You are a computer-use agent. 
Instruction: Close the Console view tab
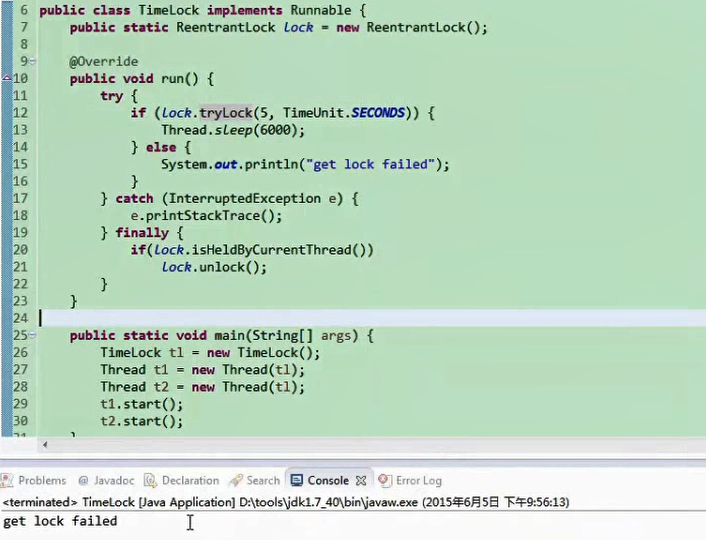point(361,481)
